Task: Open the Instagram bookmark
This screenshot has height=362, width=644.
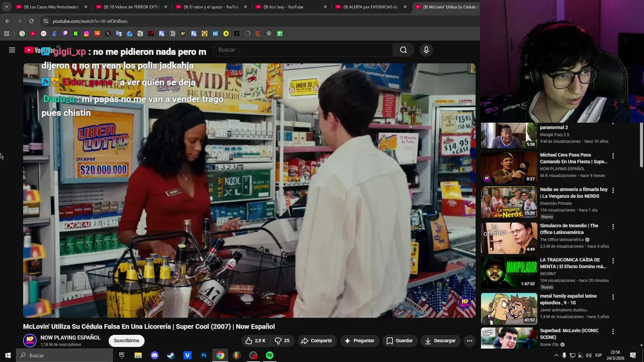Action: point(87,34)
